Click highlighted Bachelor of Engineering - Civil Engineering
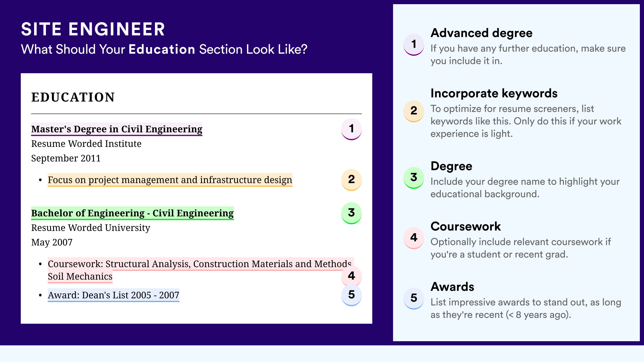This screenshot has height=362, width=644. (x=132, y=213)
